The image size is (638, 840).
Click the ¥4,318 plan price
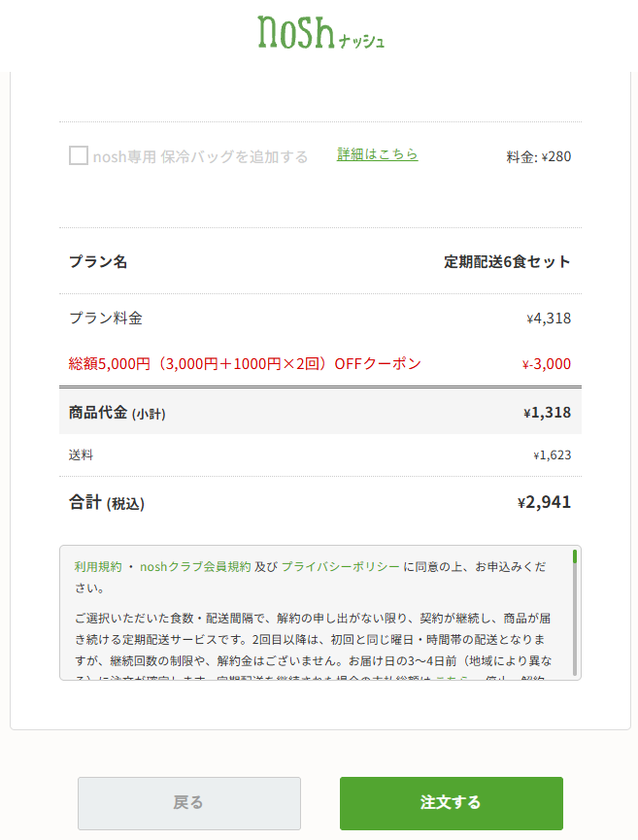[x=549, y=319]
